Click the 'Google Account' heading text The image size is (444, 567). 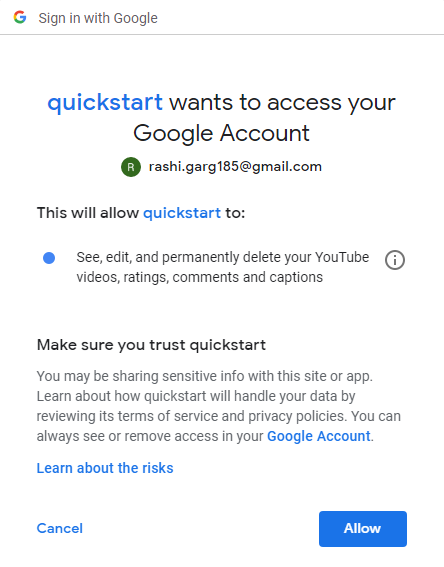point(221,133)
